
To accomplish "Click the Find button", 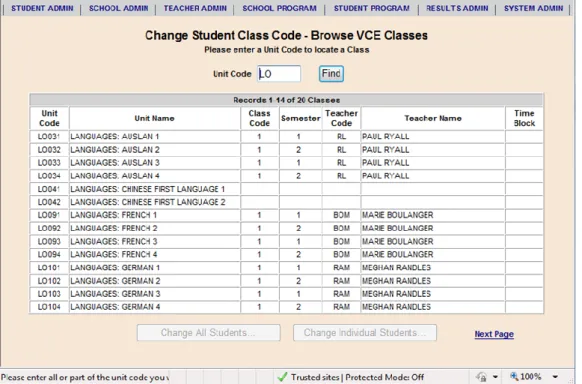I will pyautogui.click(x=331, y=73).
